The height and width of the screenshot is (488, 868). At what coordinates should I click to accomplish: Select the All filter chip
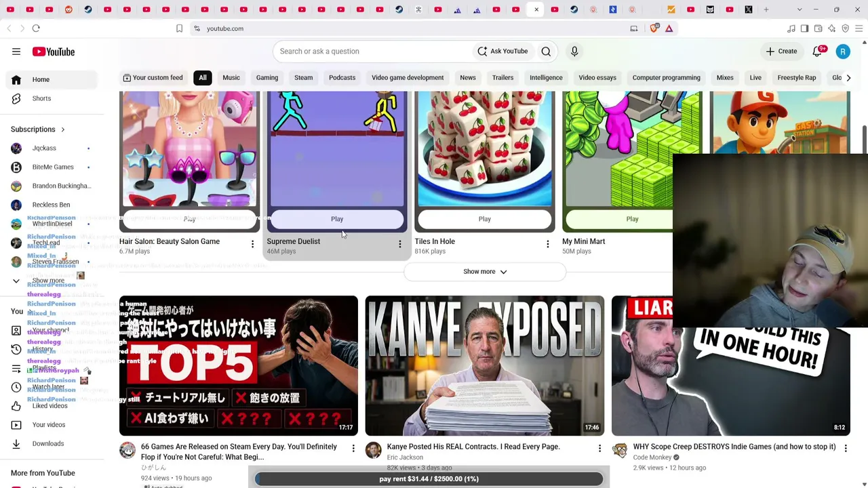click(x=203, y=78)
